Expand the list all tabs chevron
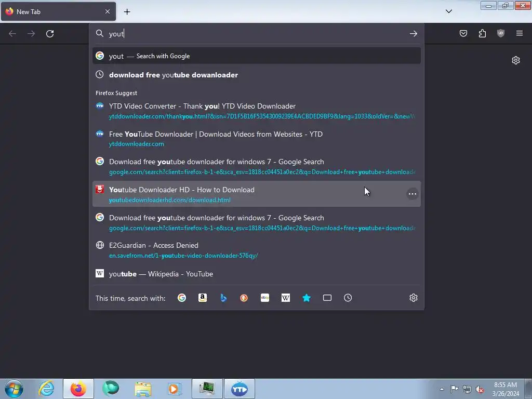 pos(448,11)
